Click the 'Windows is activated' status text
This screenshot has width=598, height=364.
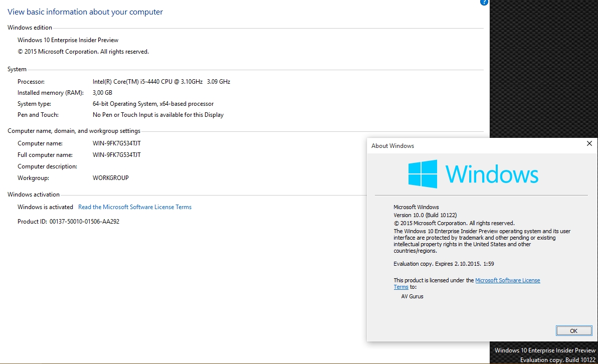tap(45, 207)
